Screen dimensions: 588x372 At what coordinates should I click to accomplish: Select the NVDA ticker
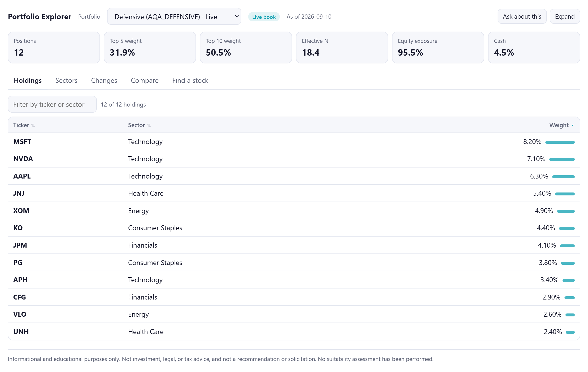coord(23,159)
